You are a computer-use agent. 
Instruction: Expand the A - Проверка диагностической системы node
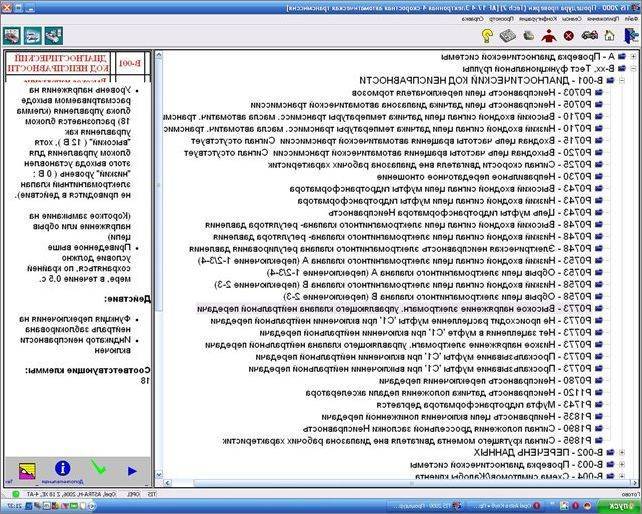click(x=633, y=57)
